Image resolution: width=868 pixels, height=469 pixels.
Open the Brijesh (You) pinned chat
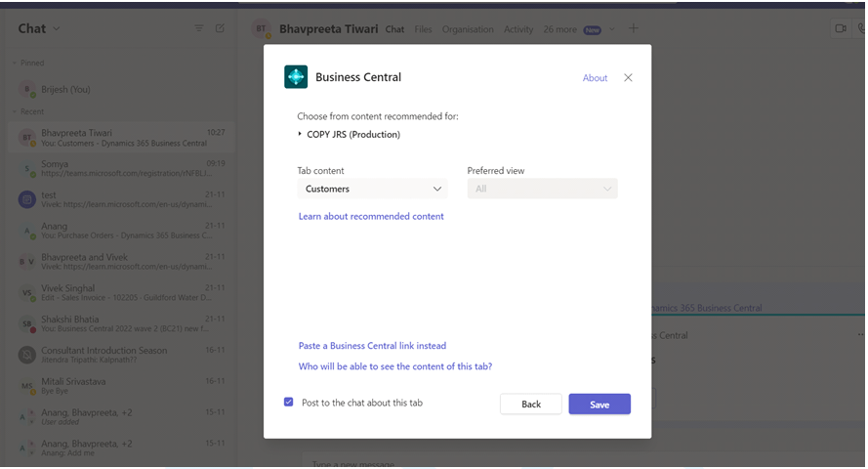(x=122, y=89)
